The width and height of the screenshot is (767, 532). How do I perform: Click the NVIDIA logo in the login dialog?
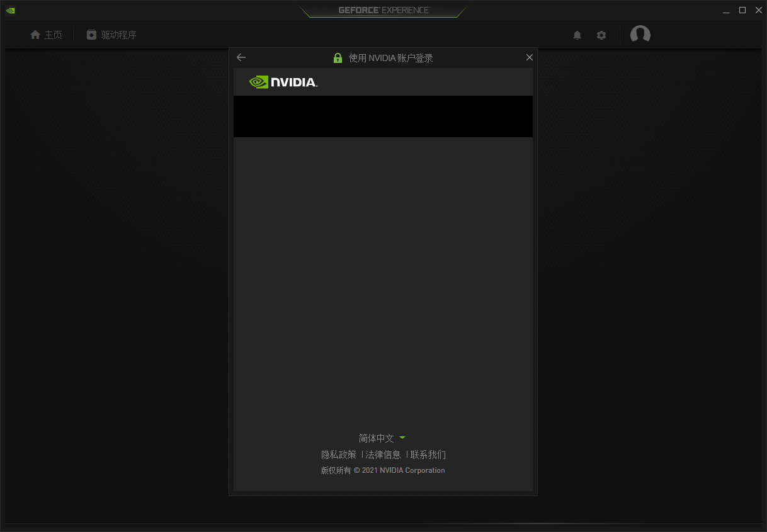coord(283,82)
